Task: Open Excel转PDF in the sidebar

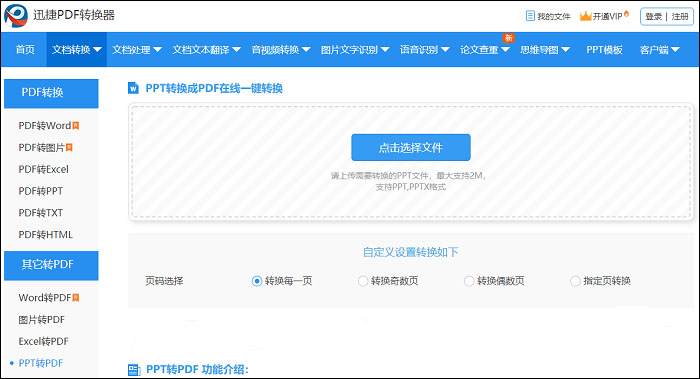Action: (43, 342)
